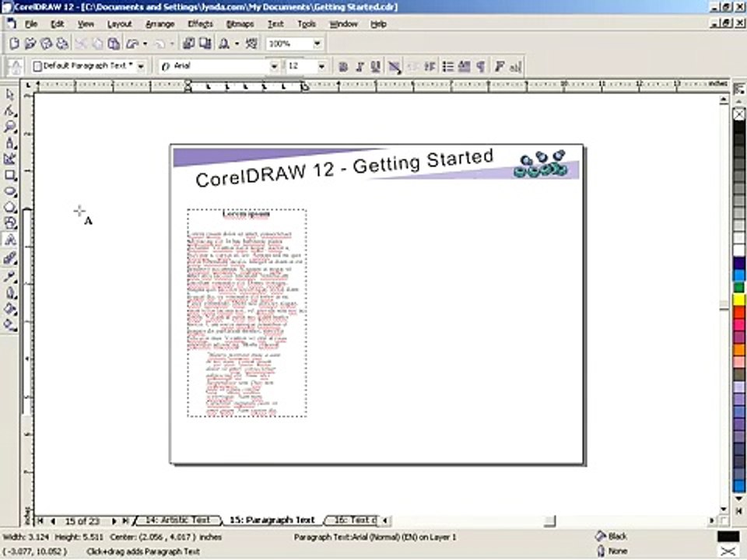Click the Edit Text icon

point(515,67)
